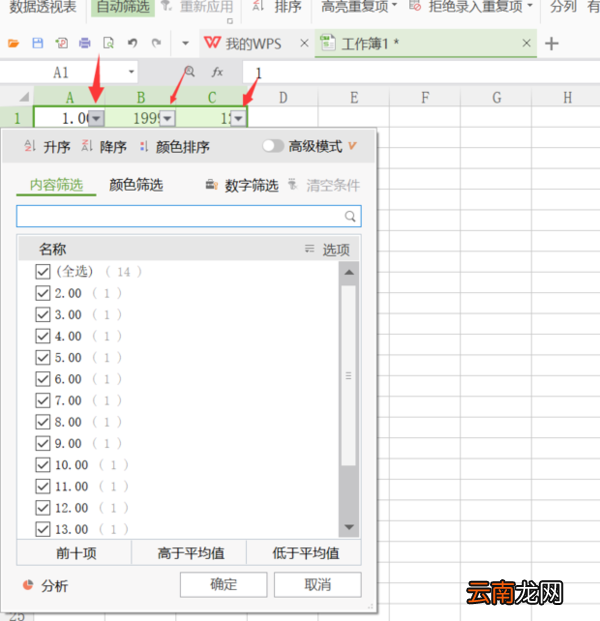This screenshot has width=600, height=621.
Task: Select column D header
Action: 283,97
